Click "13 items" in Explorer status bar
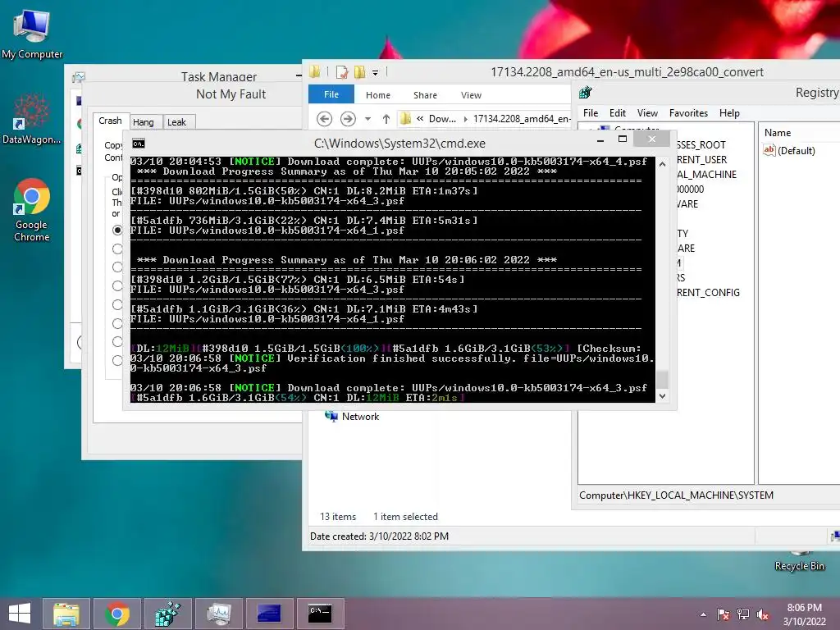Screen dimensions: 840x630 coord(337,517)
